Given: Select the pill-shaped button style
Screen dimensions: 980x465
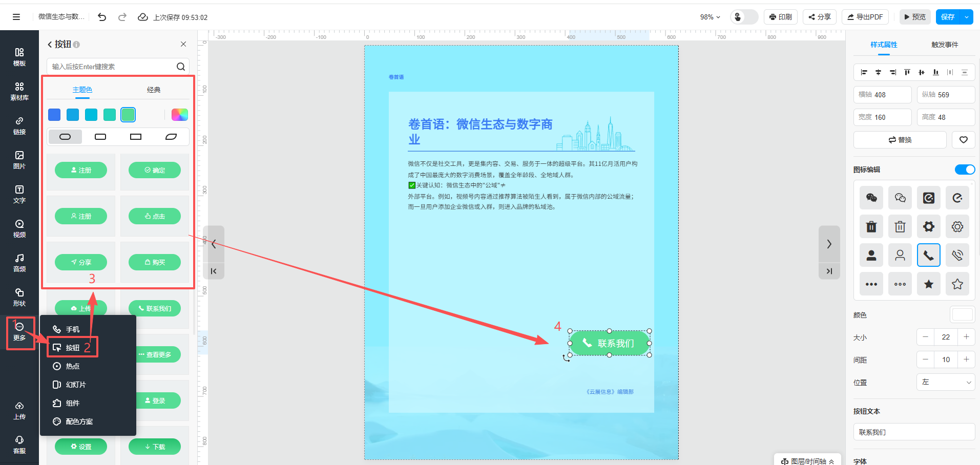Looking at the screenshot, I should [65, 137].
